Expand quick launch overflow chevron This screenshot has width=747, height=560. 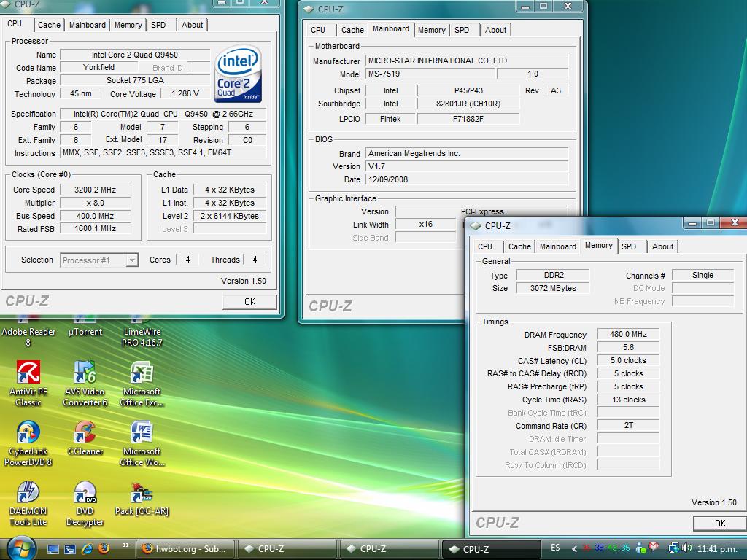coord(125,545)
